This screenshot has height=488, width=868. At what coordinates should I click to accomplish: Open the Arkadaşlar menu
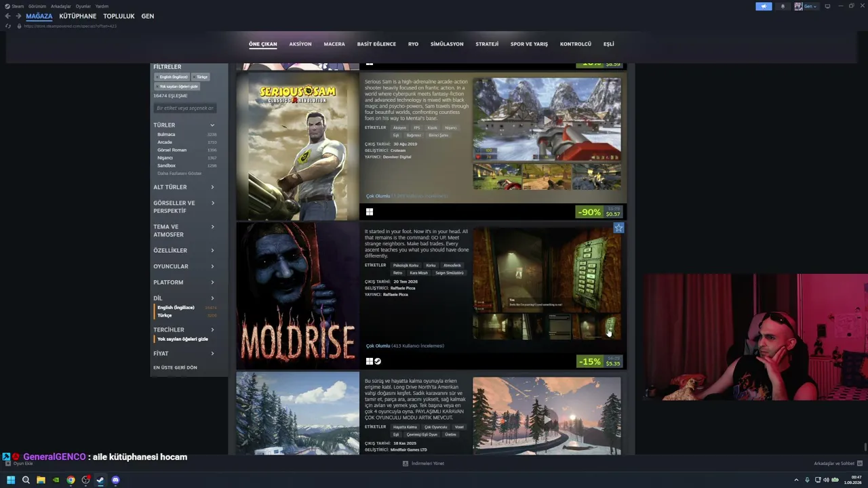[61, 6]
